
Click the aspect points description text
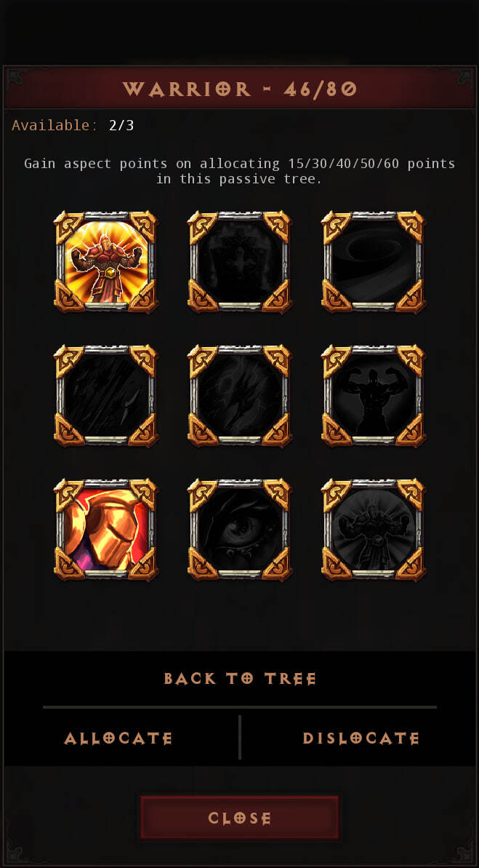(240, 171)
